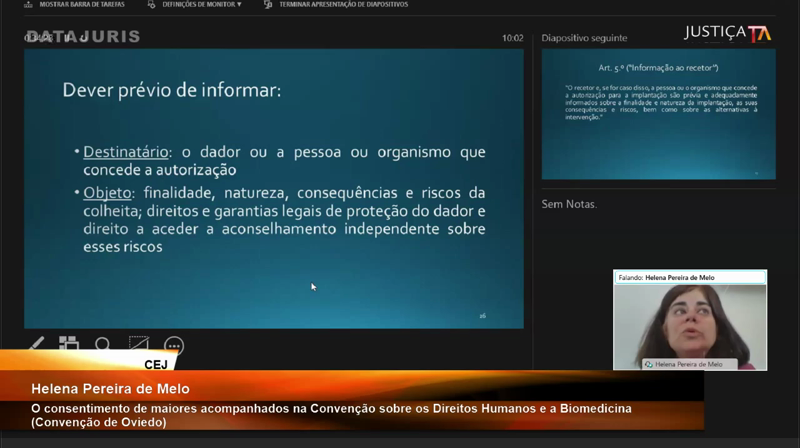Click the speaker webcam video thumbnail
The height and width of the screenshot is (448, 800).
[690, 320]
